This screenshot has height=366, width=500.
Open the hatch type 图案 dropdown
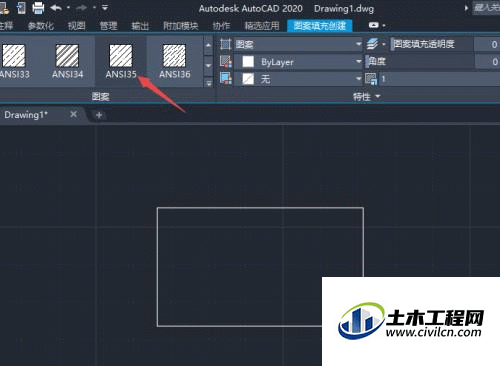point(298,44)
